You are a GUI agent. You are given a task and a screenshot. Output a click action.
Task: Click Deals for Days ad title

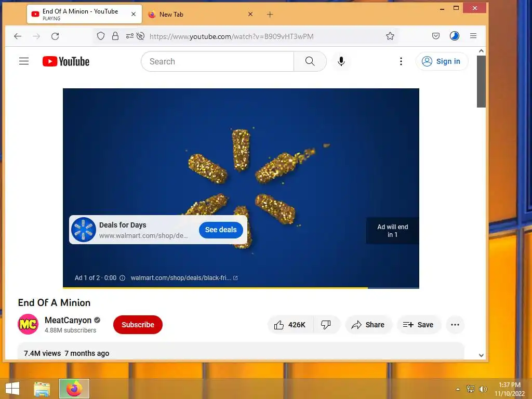tap(123, 225)
